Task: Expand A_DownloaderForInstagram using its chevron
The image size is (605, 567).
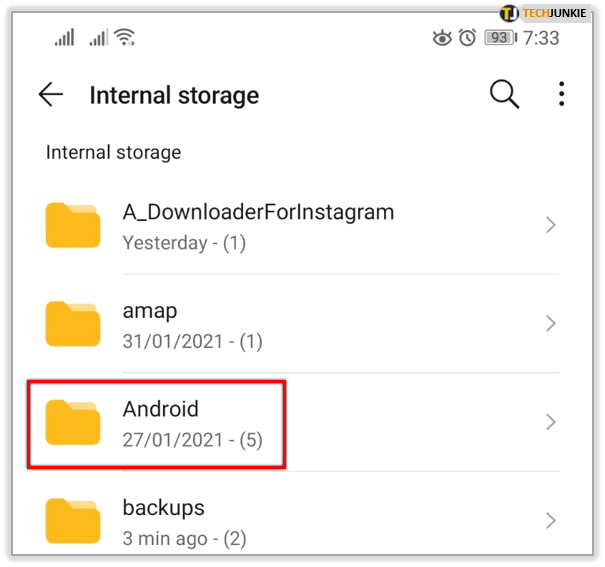Action: [550, 226]
